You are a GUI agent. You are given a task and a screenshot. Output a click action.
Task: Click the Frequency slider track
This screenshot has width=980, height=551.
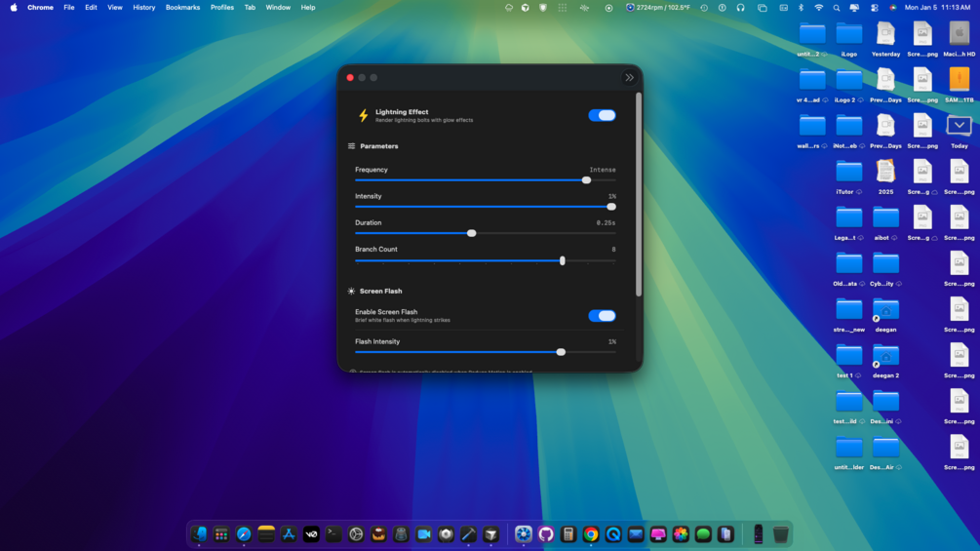tap(485, 179)
